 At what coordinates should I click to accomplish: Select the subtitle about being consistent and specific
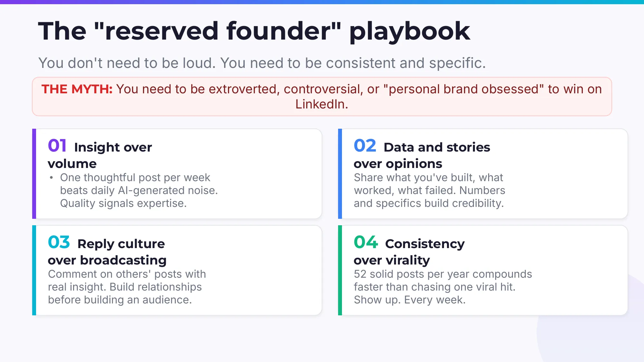pyautogui.click(x=262, y=63)
